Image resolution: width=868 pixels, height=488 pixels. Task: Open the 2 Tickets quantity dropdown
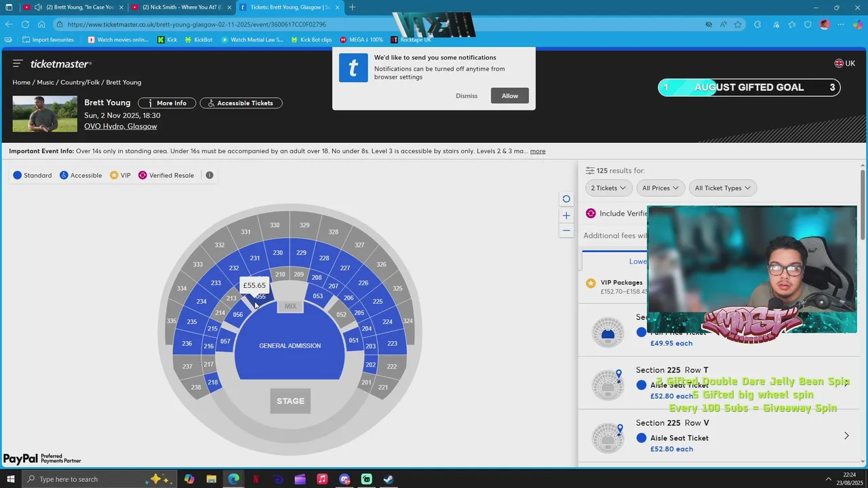pyautogui.click(x=608, y=188)
